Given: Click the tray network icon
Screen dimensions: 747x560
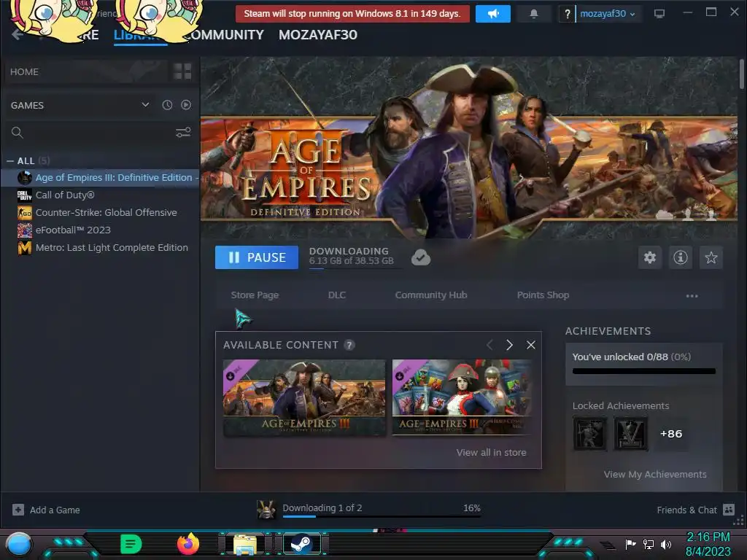Looking at the screenshot, I should pyautogui.click(x=649, y=544).
